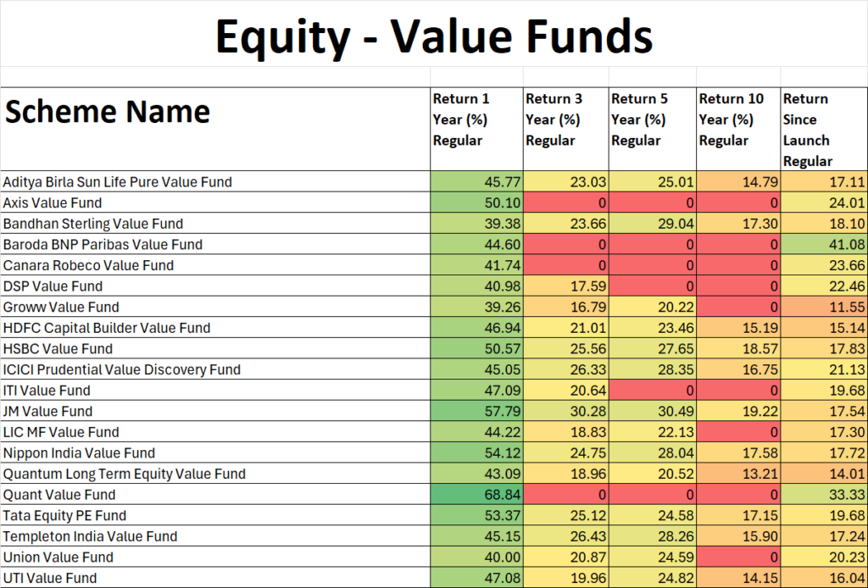Click Baroda BNP Paribas 41.08 since-launch cell

pos(824,244)
